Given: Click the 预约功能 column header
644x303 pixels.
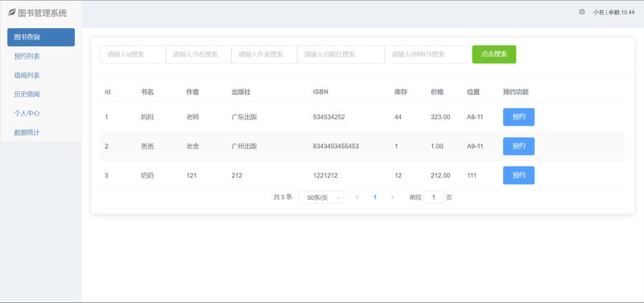Looking at the screenshot, I should coord(516,92).
